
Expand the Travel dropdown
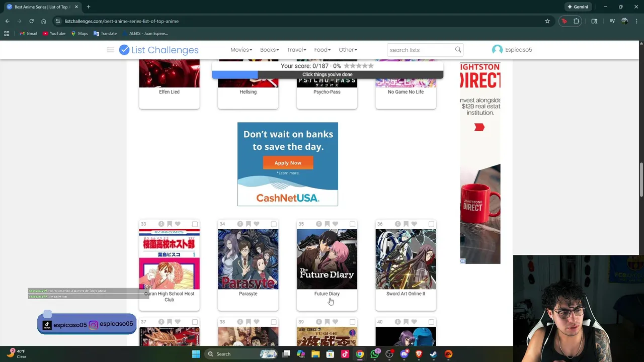[x=296, y=50]
